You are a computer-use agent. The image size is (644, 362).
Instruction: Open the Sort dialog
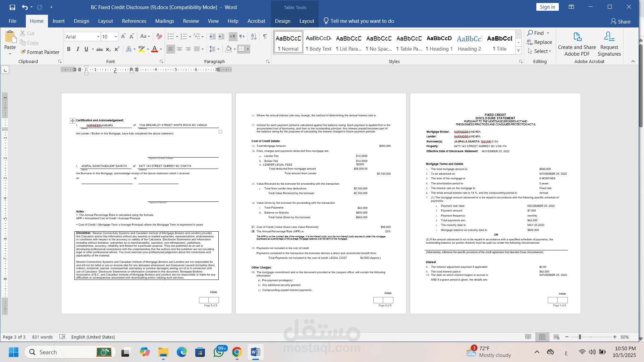tap(254, 36)
